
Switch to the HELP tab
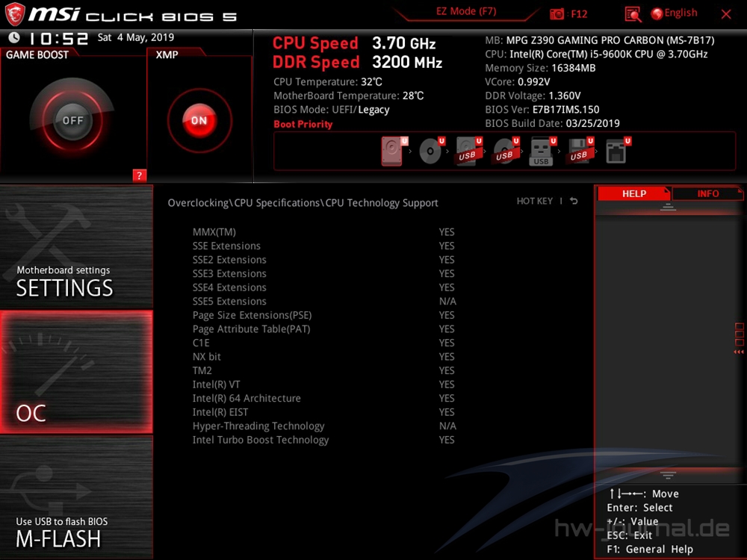(633, 194)
